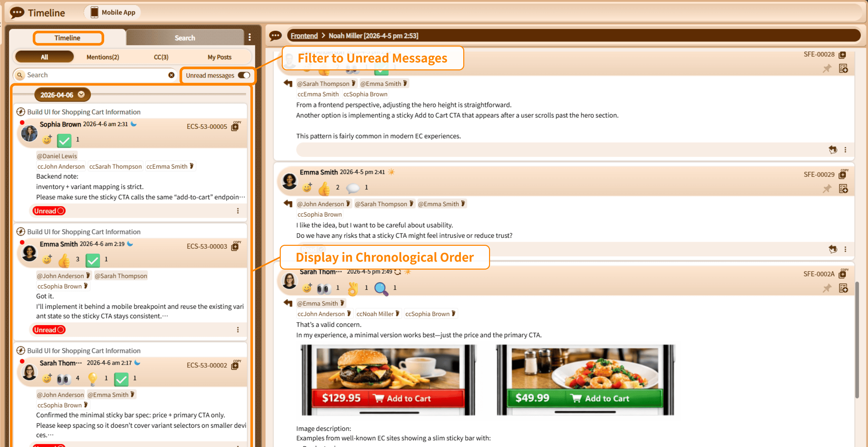This screenshot has width=868, height=447.
Task: Open the timeline panel three-dot menu
Action: [250, 37]
